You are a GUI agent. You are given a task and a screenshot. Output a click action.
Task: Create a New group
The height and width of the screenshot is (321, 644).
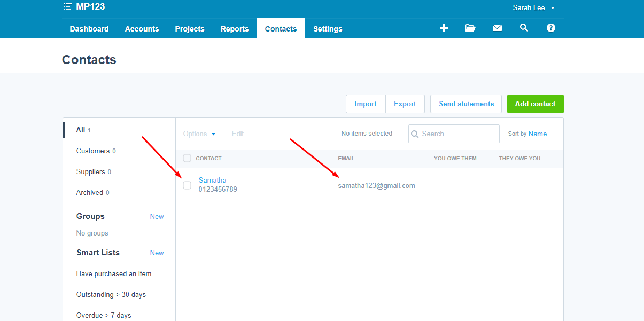click(157, 216)
